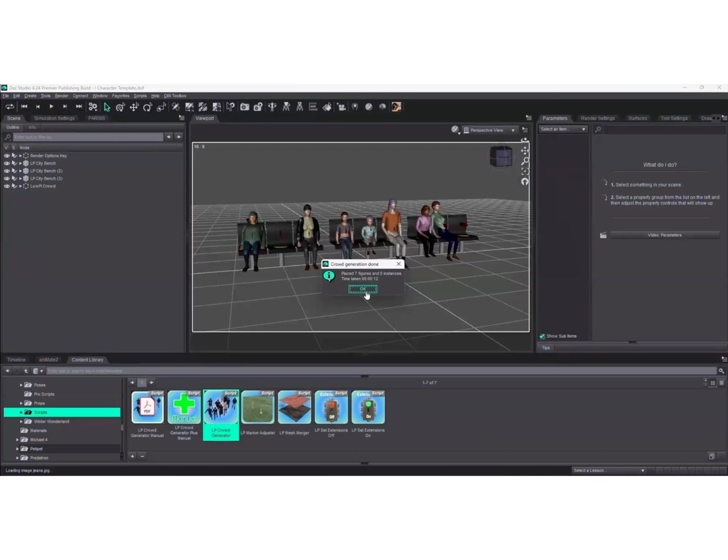728x560 pixels.
Task: Click the C66 Toolbox icon on toolbar
Action: point(175,95)
